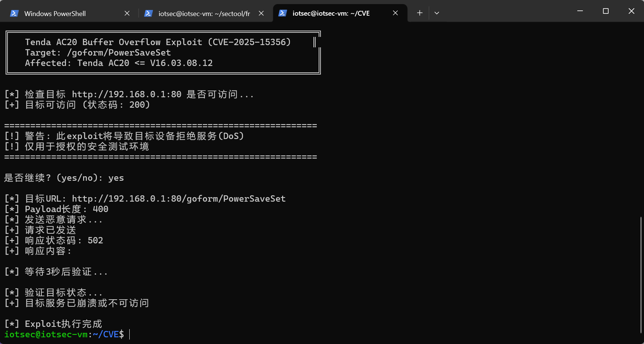
Task: Minimize the terminal window
Action: pos(580,11)
